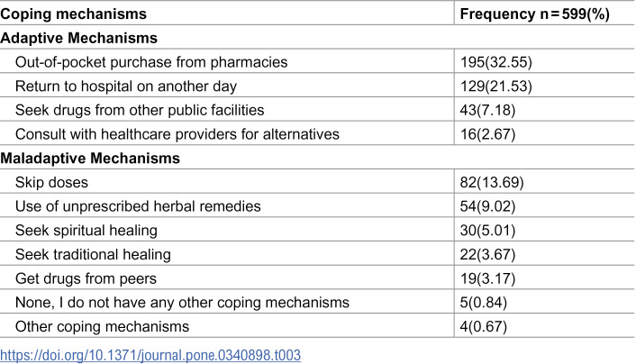Select the Out-of-pocket purchase from pharmacies row
The image size is (636, 364).
(317, 62)
